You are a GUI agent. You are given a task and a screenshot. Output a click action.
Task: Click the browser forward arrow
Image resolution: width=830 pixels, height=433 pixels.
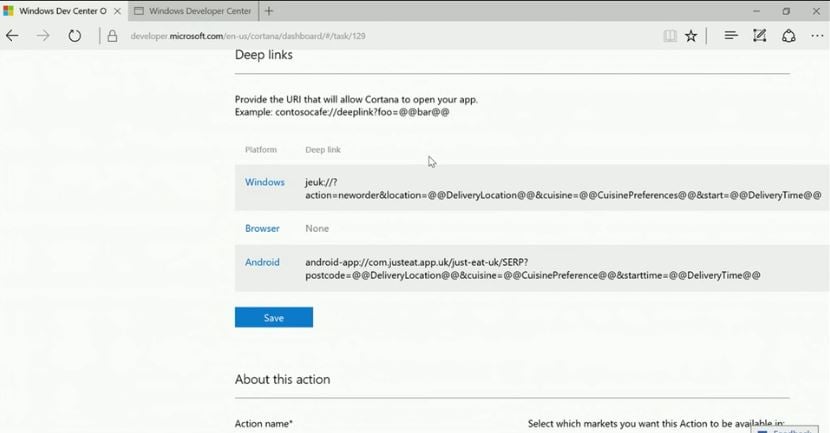43,36
